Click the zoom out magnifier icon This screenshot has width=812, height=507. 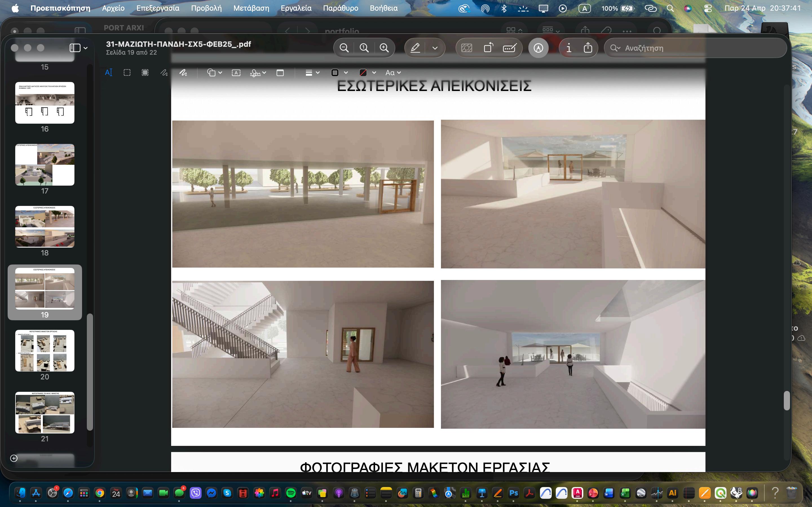tap(344, 48)
